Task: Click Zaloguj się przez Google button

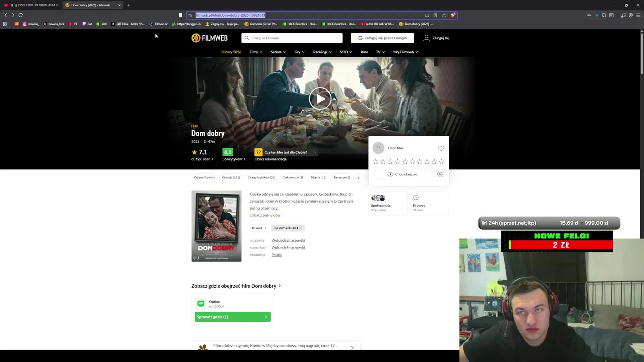Action: tap(382, 38)
